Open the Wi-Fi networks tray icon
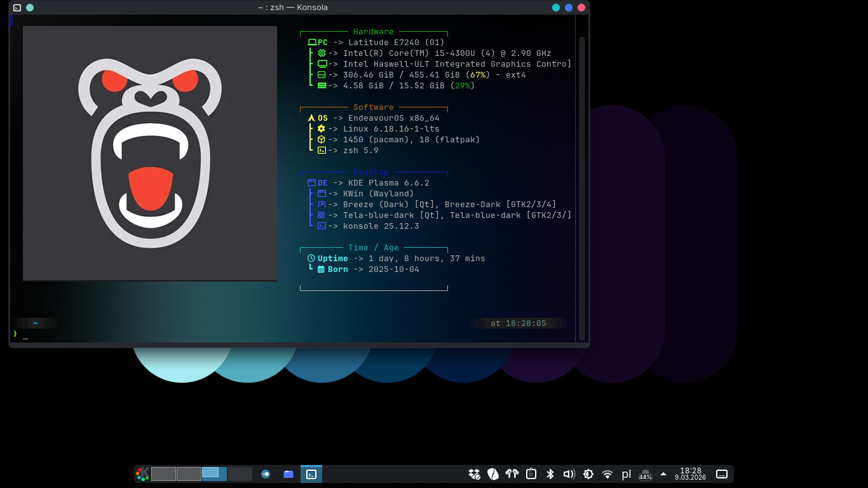The height and width of the screenshot is (488, 868). (x=607, y=474)
